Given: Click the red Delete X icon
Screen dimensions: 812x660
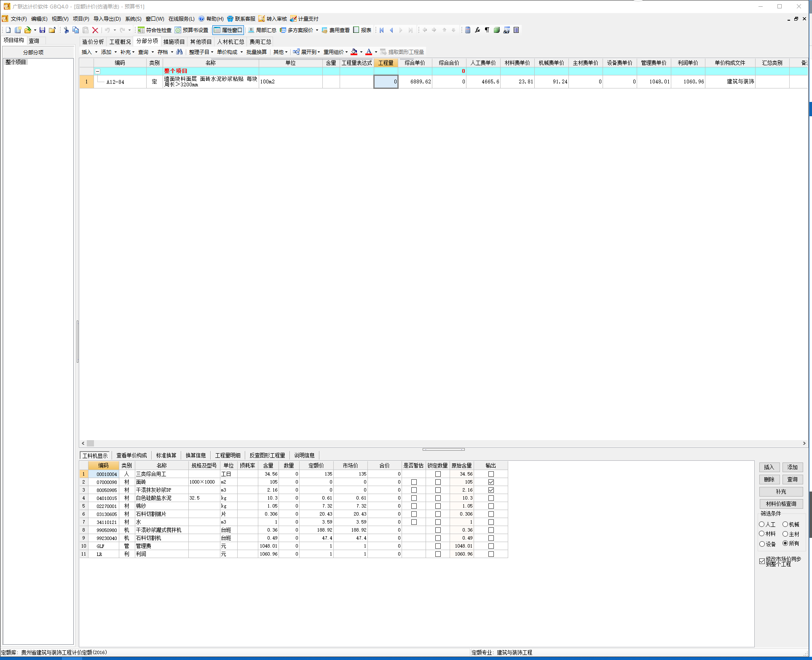Looking at the screenshot, I should click(x=95, y=30).
